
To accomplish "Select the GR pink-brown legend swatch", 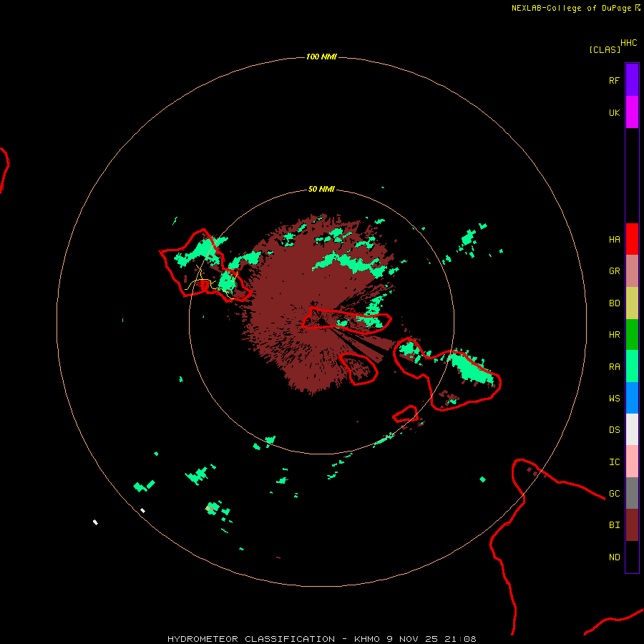I will tap(632, 271).
